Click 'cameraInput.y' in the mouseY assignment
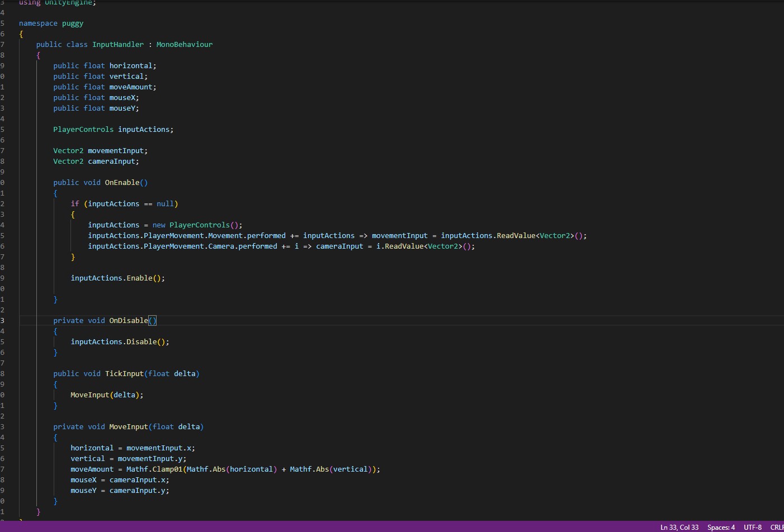This screenshot has width=784, height=532. pyautogui.click(x=138, y=491)
